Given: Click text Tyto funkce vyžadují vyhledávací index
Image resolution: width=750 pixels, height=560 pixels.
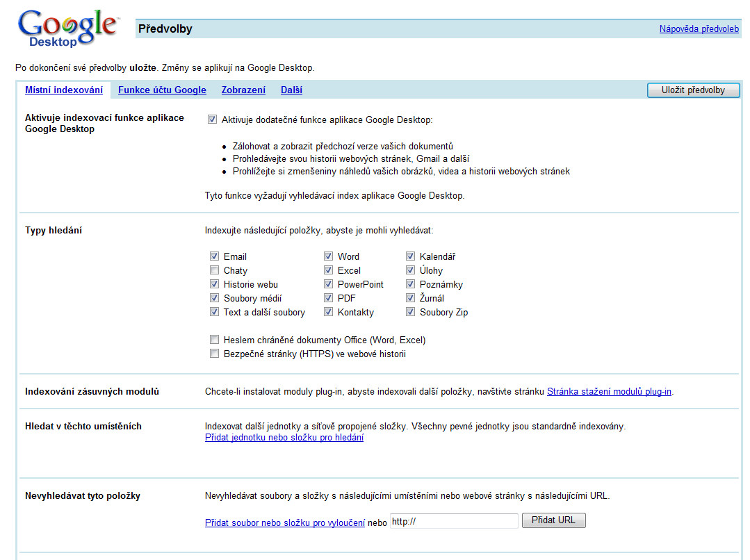Looking at the screenshot, I should 335,195.
